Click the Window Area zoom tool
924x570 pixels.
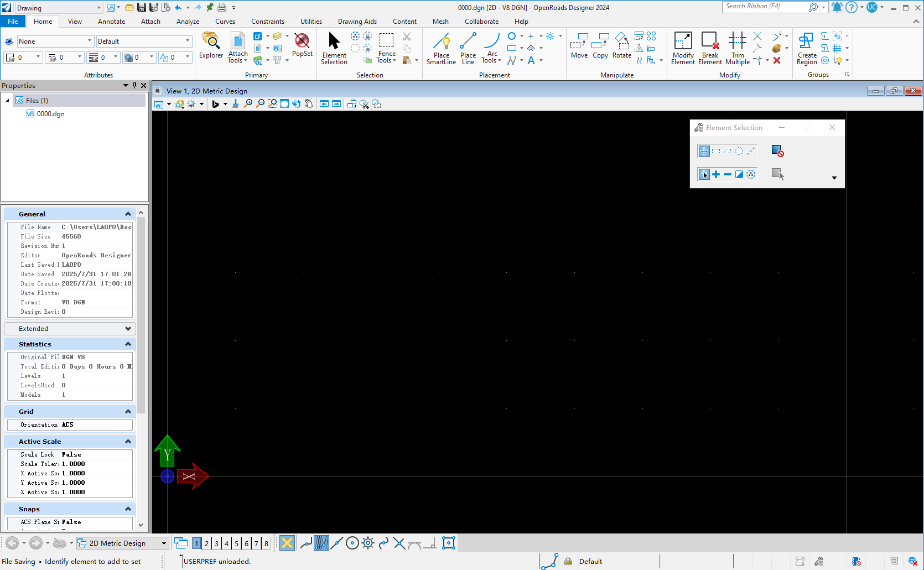click(272, 104)
